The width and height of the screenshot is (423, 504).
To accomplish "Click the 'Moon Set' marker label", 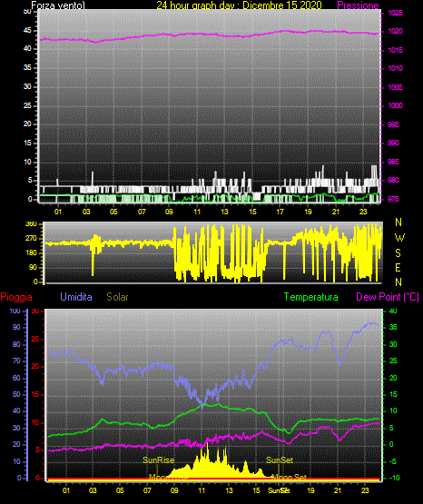I will click(290, 478).
